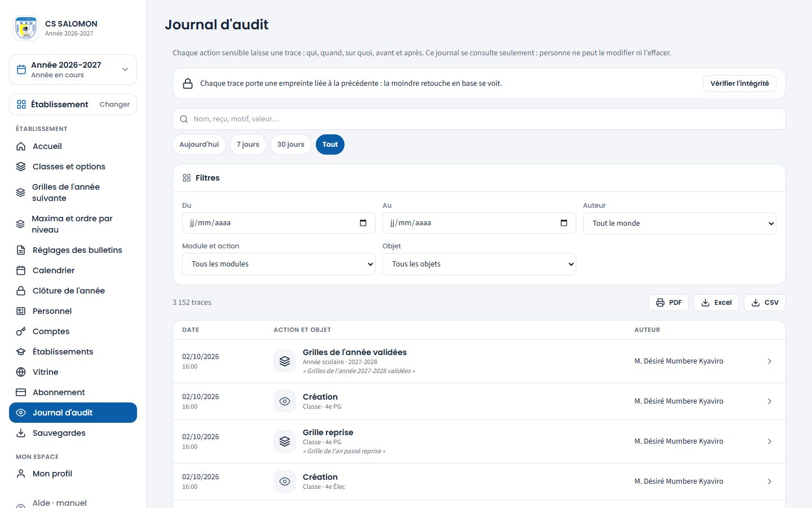Click the calendar icon in the 'Au' date field
Screen dimensions: 812x508
tap(564, 223)
